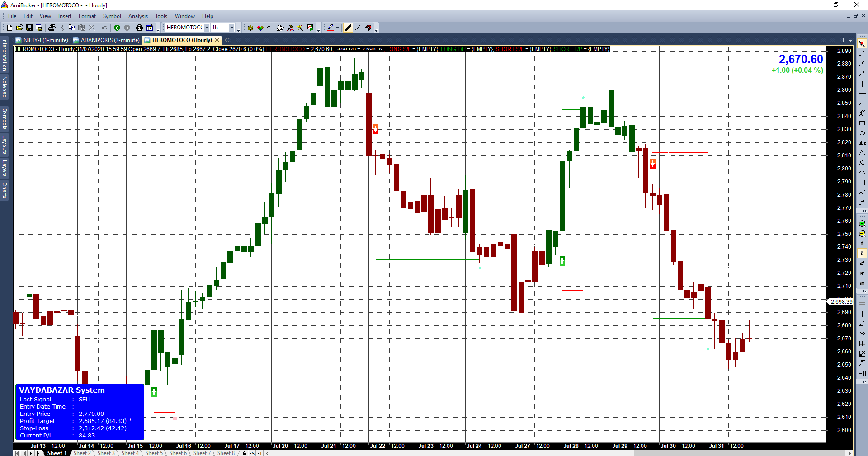Screen dimensions: 868x456
Task: Select the parallel lines drawing tool
Action: [862, 103]
